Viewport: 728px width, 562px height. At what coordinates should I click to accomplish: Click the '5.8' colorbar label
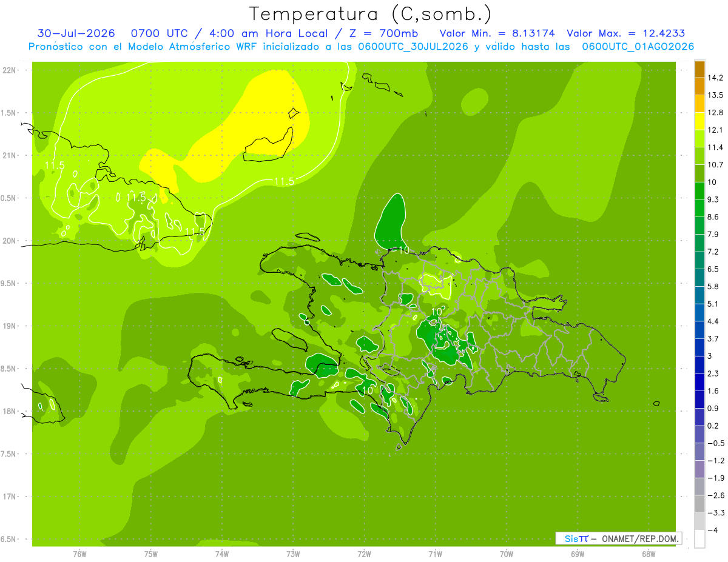point(713,286)
